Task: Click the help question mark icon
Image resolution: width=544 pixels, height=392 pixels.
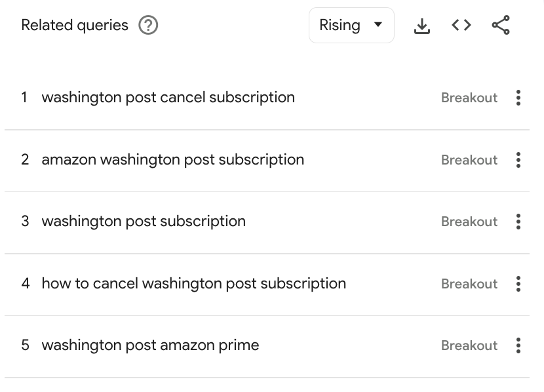Action: coord(149,26)
